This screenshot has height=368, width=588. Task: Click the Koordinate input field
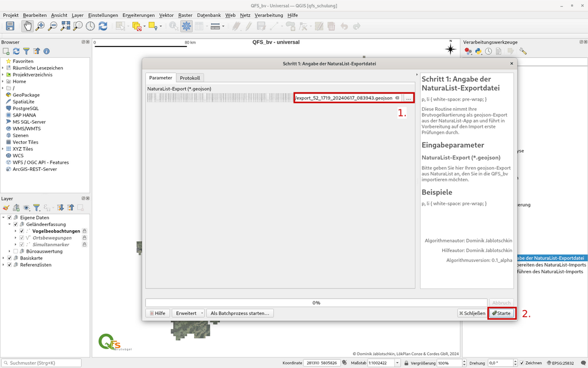(322, 363)
